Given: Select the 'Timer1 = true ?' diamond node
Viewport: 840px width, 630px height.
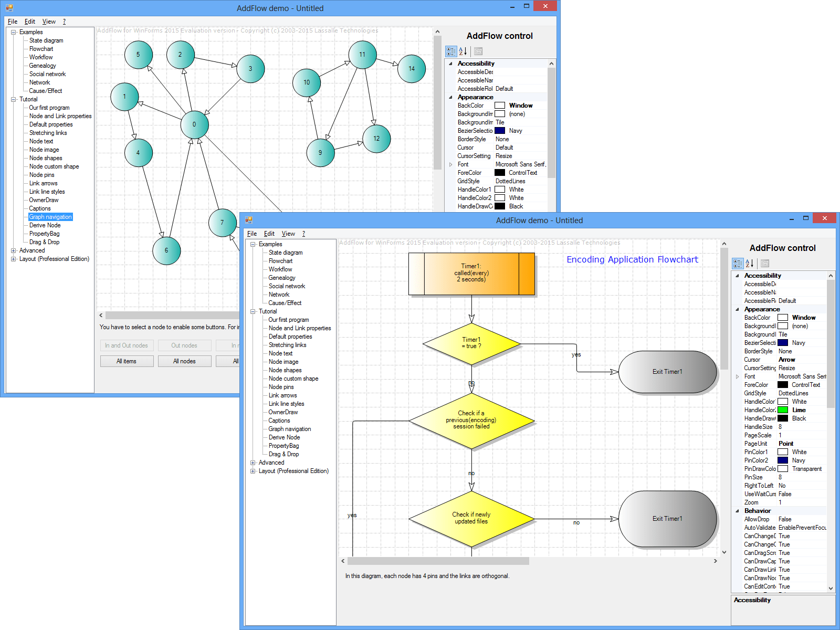Looking at the screenshot, I should [x=471, y=344].
